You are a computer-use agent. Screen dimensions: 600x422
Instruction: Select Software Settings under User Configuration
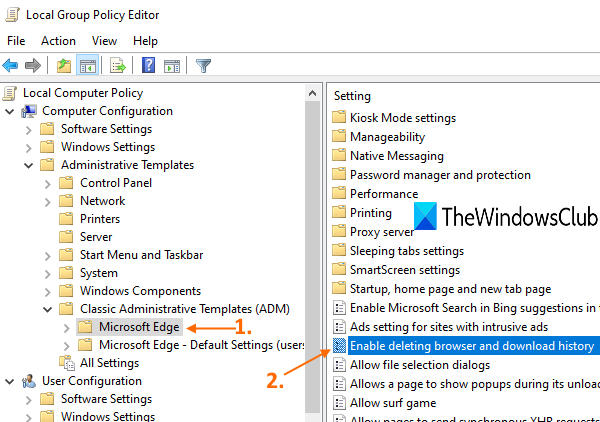point(106,399)
